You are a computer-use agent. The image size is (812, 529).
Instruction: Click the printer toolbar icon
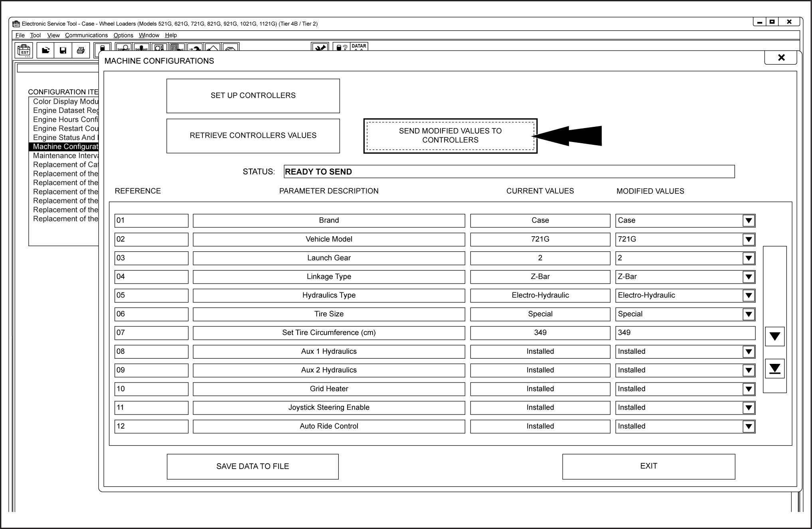81,50
